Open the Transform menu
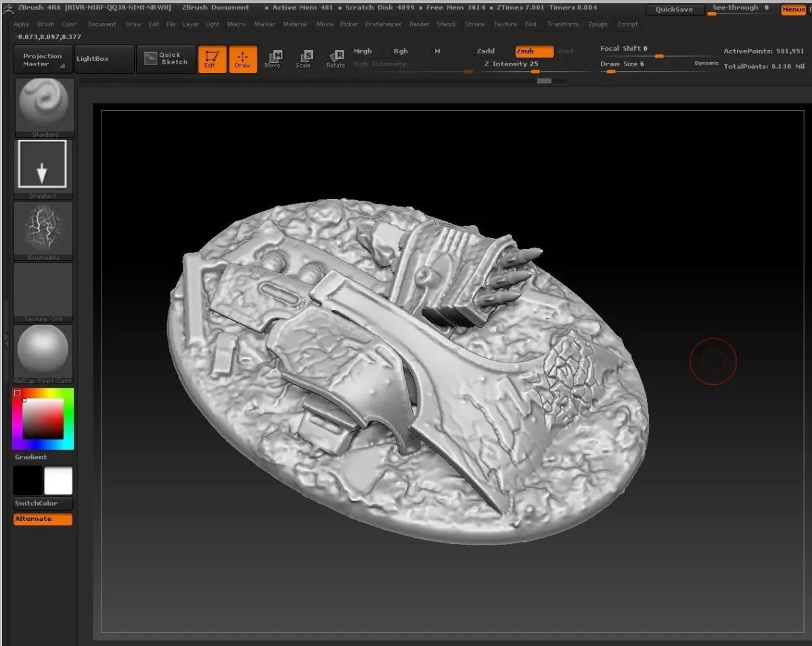Screen dimensions: 812x646 (563, 24)
